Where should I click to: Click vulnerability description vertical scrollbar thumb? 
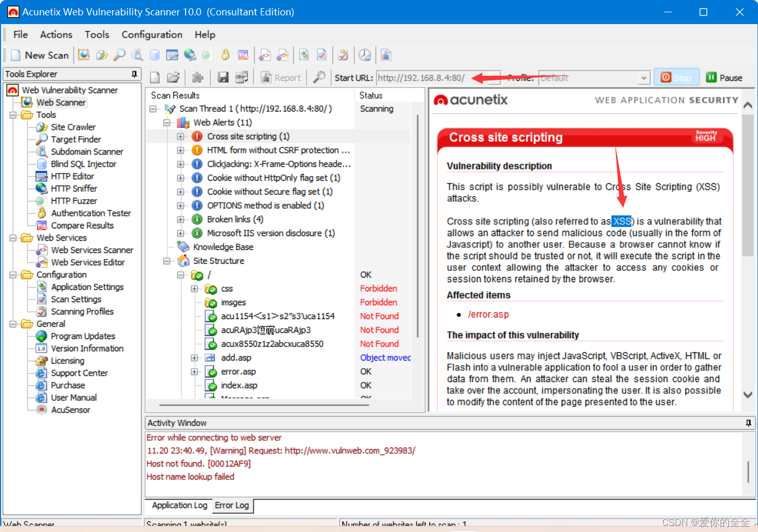point(748,185)
